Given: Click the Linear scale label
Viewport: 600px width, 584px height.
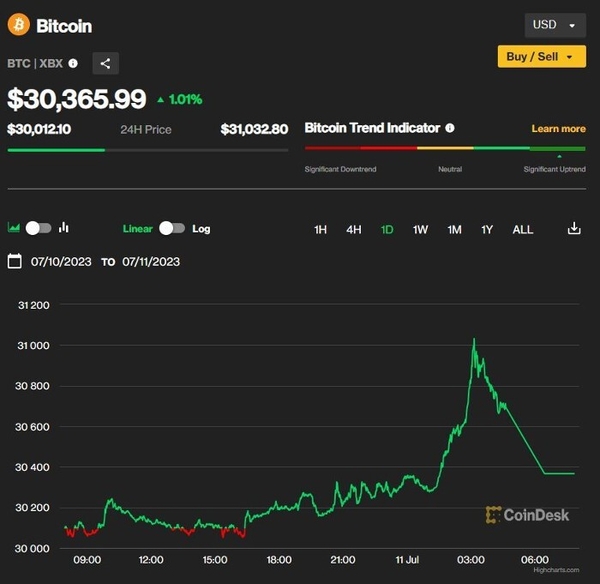Looking at the screenshot, I should (137, 229).
